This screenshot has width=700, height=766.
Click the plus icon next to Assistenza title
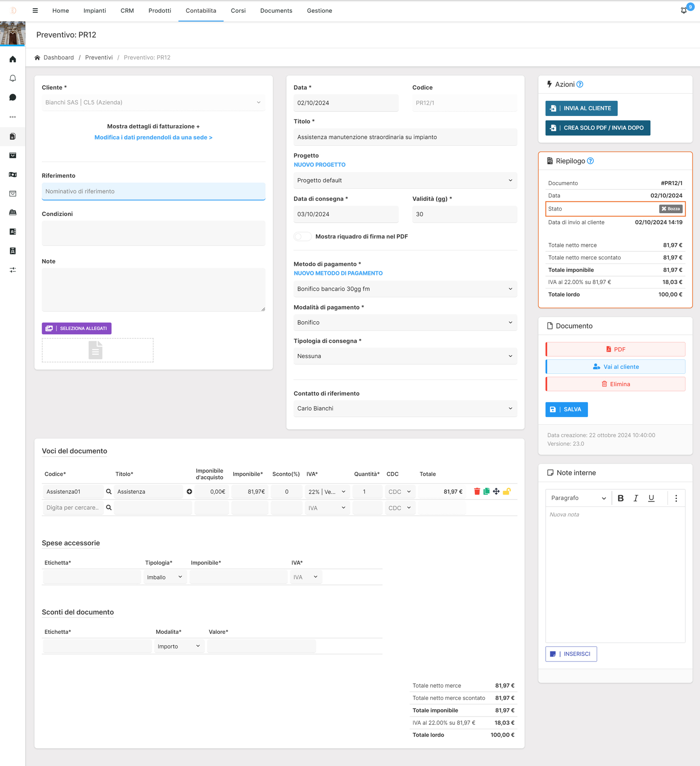coord(189,492)
